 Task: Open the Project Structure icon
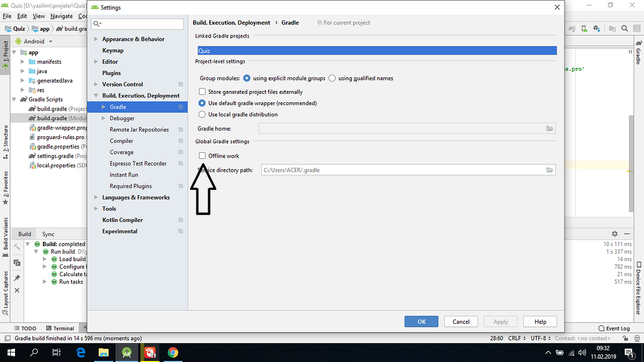[x=612, y=28]
